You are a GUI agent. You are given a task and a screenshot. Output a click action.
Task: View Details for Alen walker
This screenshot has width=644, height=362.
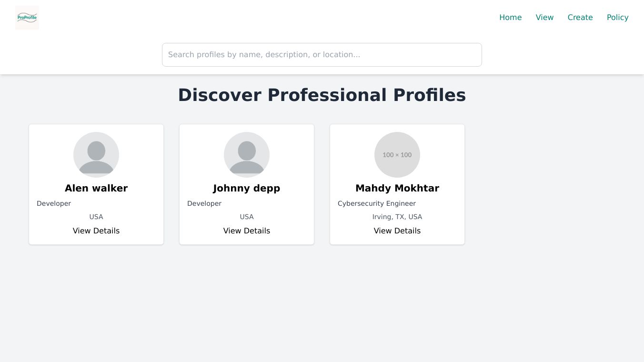click(96, 231)
